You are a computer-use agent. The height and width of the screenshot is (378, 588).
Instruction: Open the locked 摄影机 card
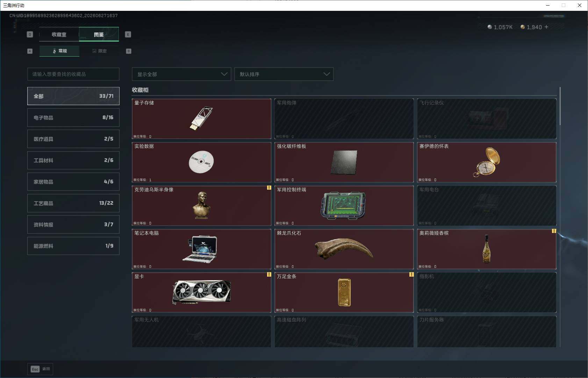tap(487, 292)
